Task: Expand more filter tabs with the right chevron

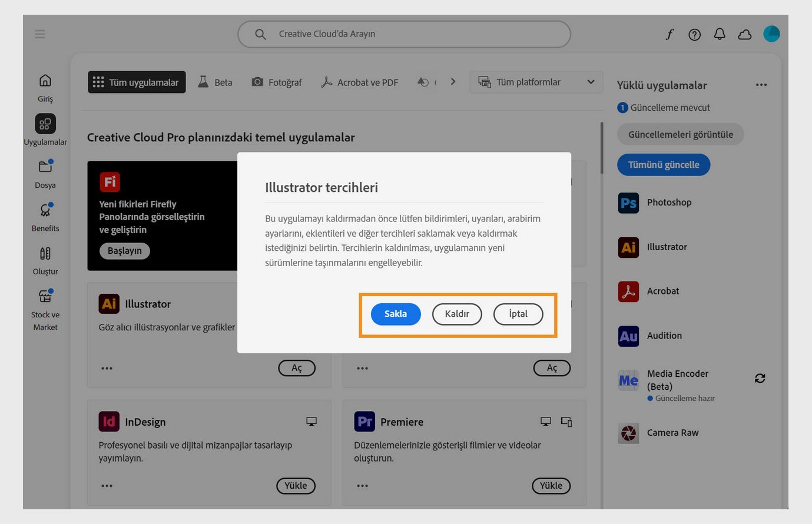Action: click(453, 81)
